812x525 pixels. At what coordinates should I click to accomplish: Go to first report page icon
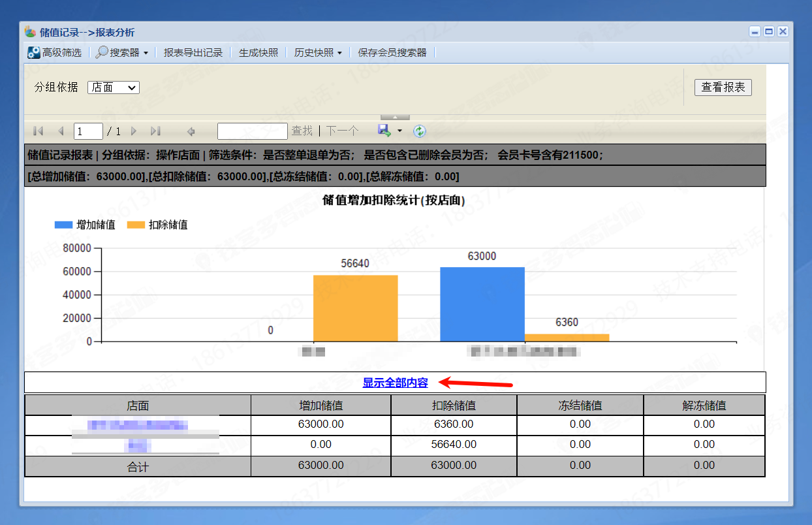point(38,131)
